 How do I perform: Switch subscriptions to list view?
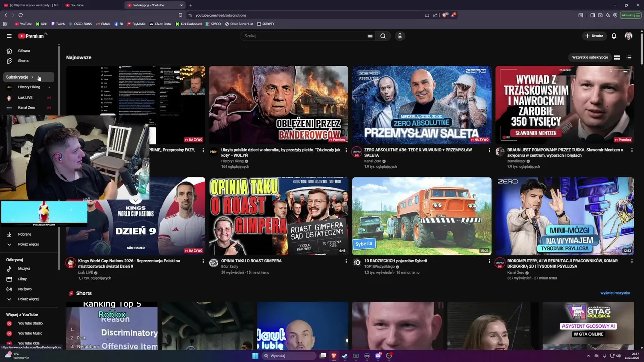tap(629, 58)
